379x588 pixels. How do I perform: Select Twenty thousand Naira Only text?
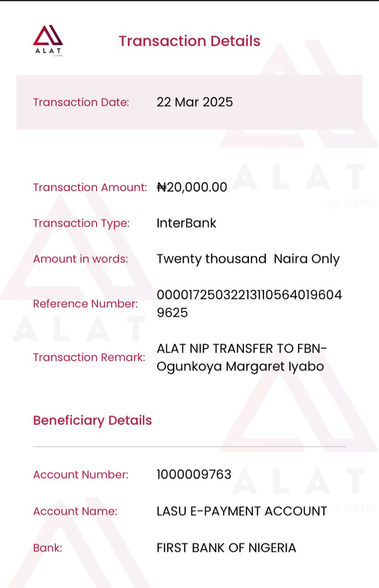[x=248, y=259]
